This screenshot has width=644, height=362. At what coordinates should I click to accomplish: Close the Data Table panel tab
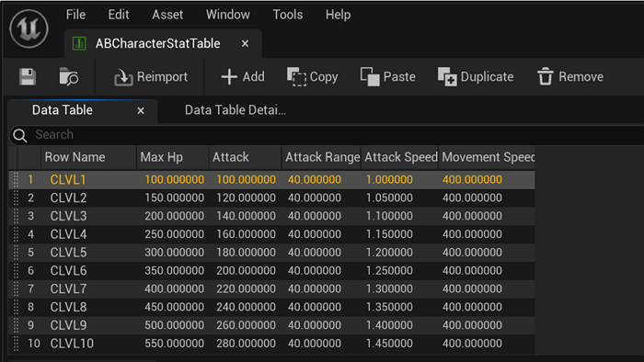141,110
